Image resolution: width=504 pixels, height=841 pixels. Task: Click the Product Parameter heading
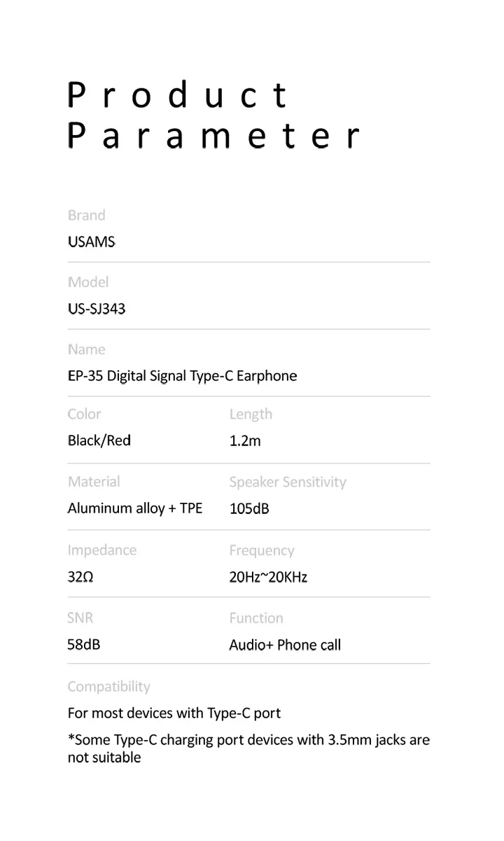[213, 116]
